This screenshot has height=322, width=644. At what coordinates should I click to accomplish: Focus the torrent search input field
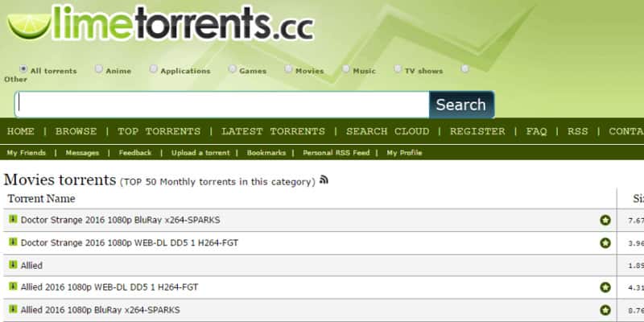tap(222, 105)
